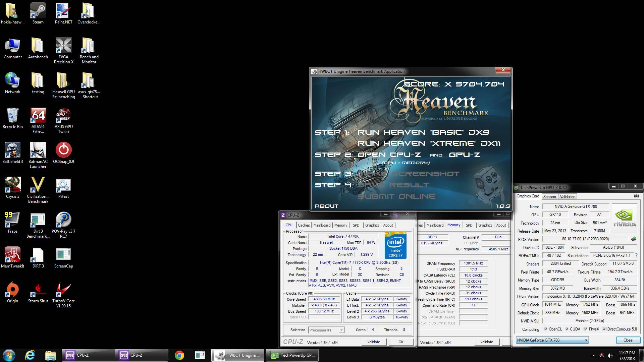Launch POV-Ray v3.7 RC7 icon
This screenshot has width=644, height=362.
pos(63,225)
